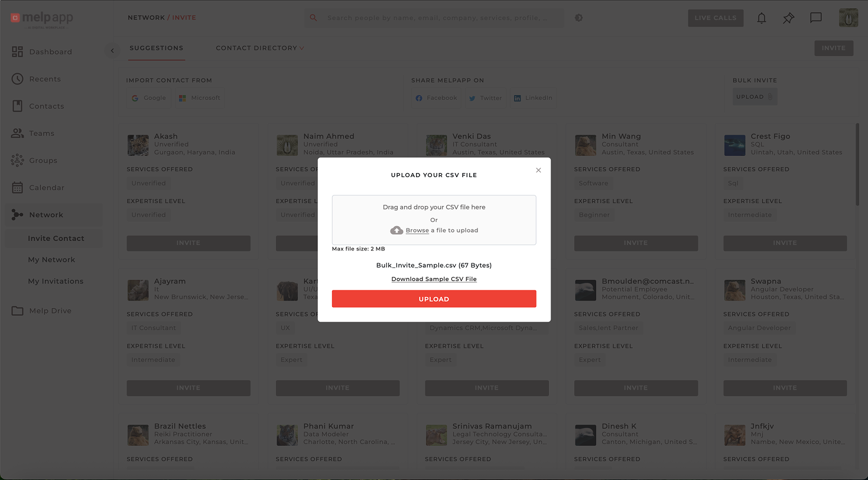This screenshot has height=480, width=868.
Task: Collapse the sidebar with chevron arrow
Action: click(112, 51)
